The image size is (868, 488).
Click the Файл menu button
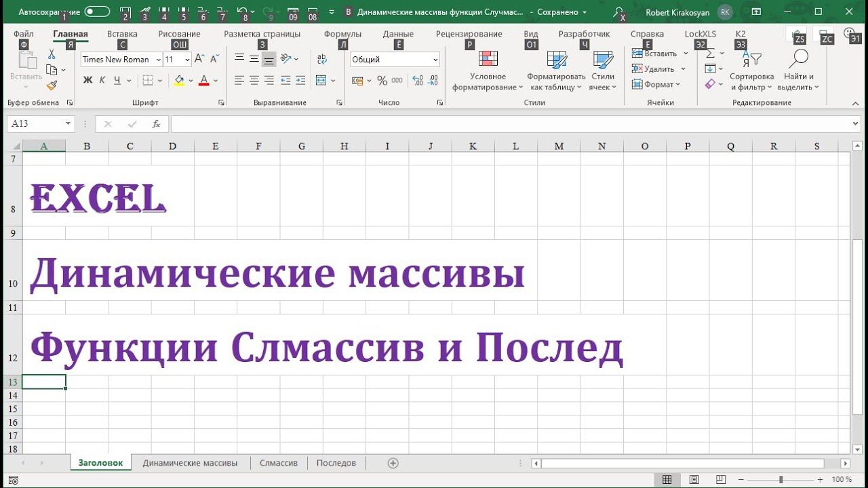click(x=23, y=34)
